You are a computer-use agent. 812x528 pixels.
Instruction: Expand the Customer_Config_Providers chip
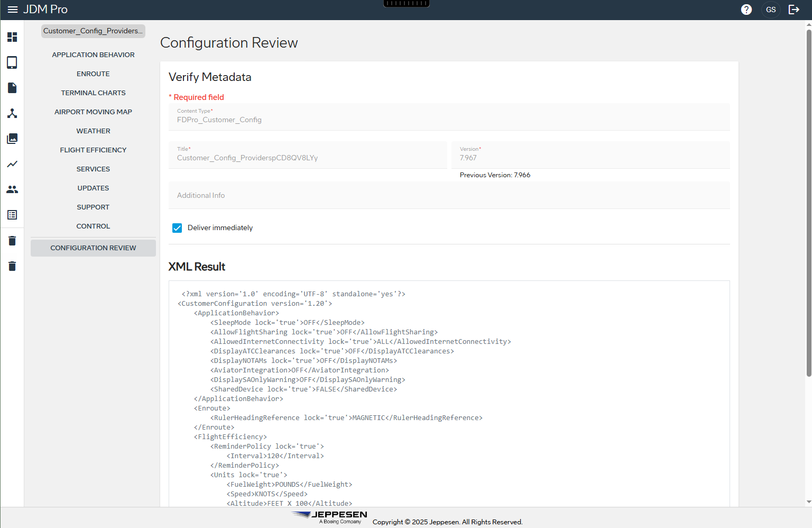pos(93,31)
